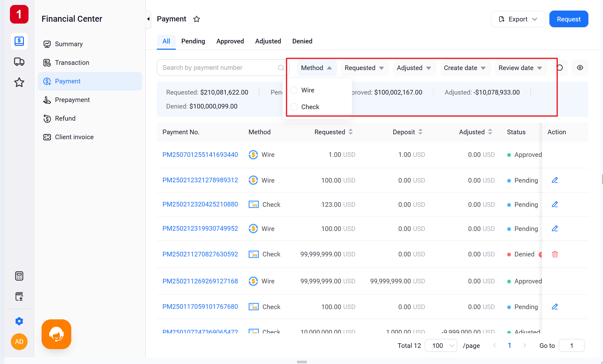Go to previous page arrow
The width and height of the screenshot is (603, 364).
pyautogui.click(x=495, y=345)
